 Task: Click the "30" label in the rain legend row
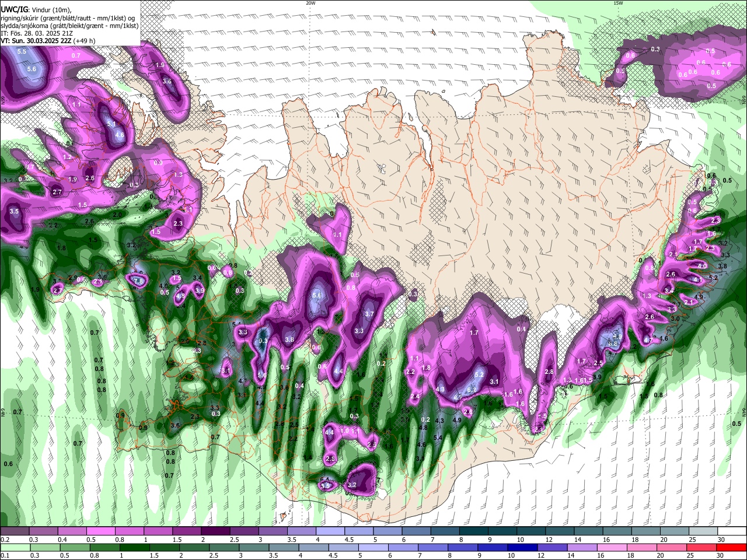click(x=720, y=555)
